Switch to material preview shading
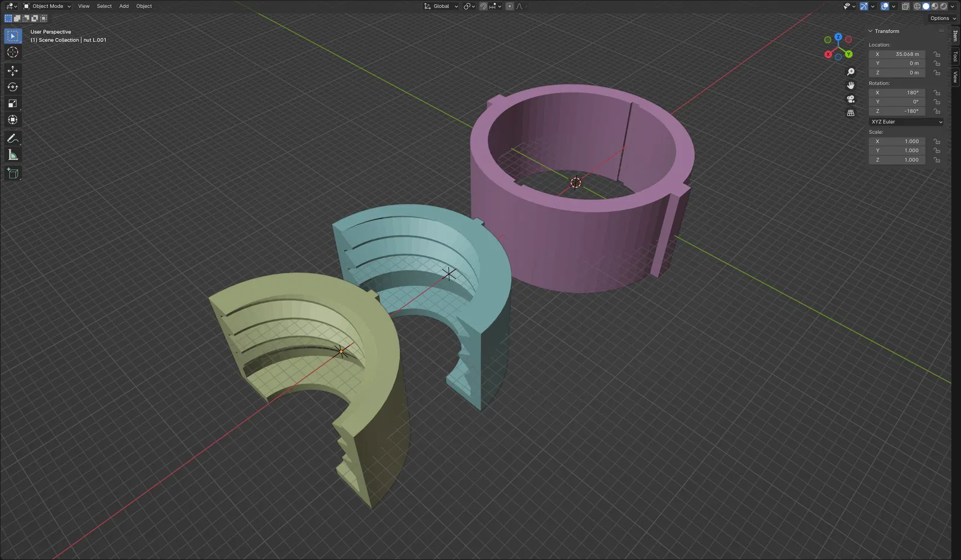Screen dimensions: 961x560 pos(935,6)
